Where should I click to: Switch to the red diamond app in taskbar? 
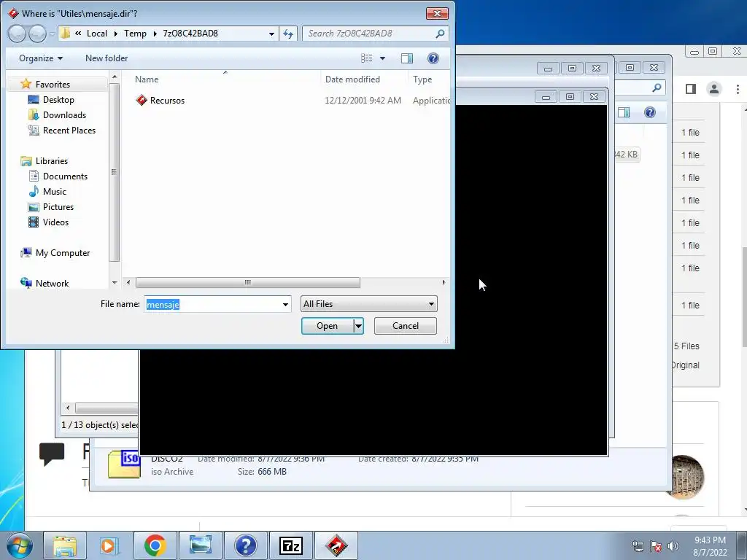pos(336,545)
